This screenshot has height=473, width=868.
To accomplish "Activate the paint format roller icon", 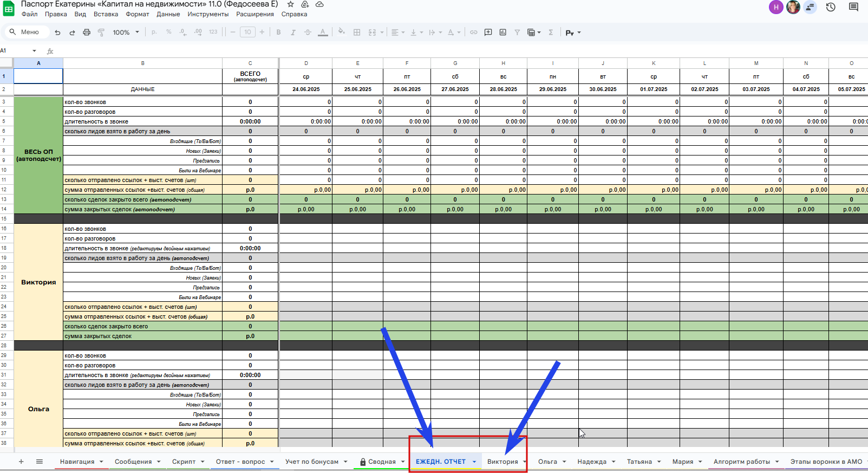I will [101, 33].
